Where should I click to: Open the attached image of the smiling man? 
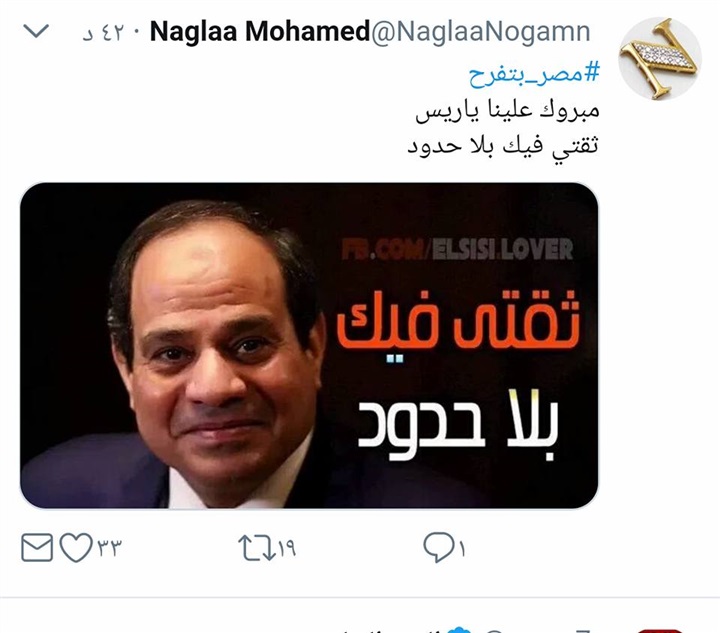coord(309,345)
